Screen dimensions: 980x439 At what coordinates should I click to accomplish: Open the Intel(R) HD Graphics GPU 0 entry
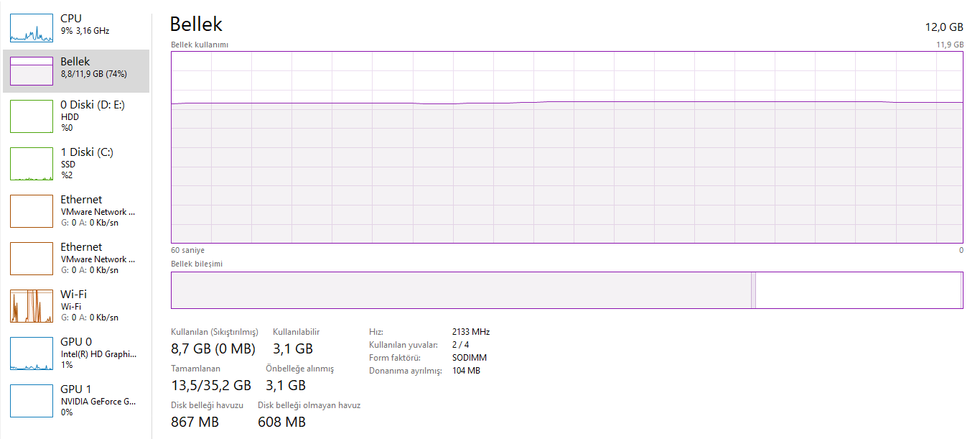98,353
